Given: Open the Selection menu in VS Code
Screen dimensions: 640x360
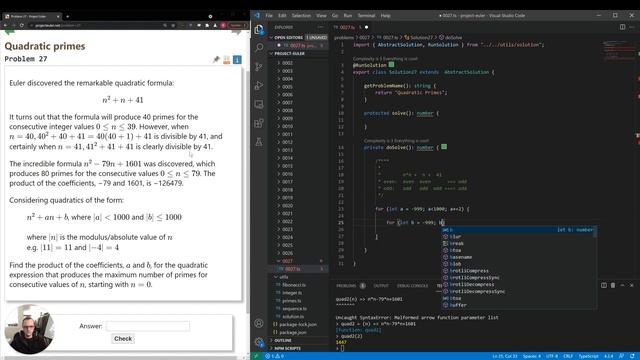Looking at the screenshot, I should [x=301, y=16].
